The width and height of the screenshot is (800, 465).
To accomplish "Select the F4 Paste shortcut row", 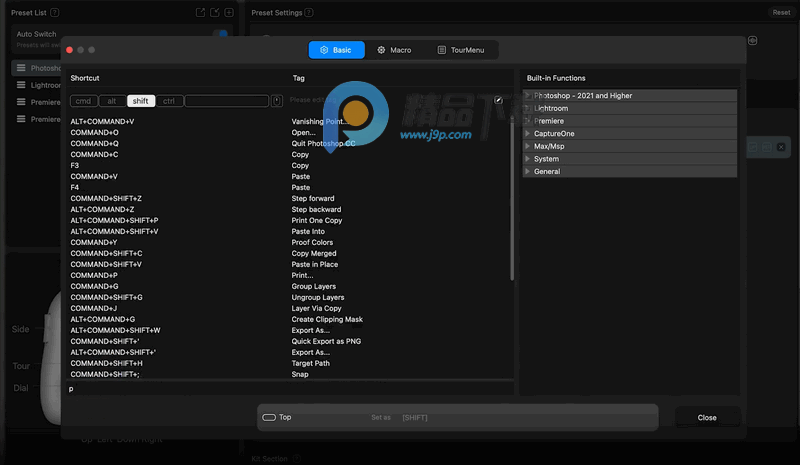I will [290, 187].
